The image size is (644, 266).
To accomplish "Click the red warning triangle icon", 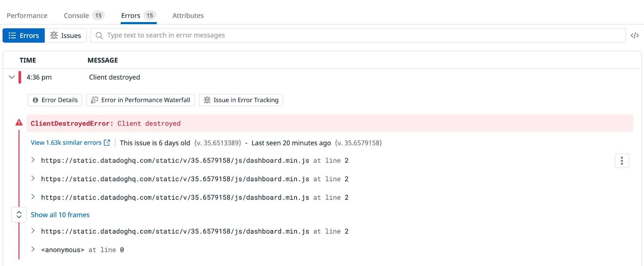I will (x=19, y=123).
